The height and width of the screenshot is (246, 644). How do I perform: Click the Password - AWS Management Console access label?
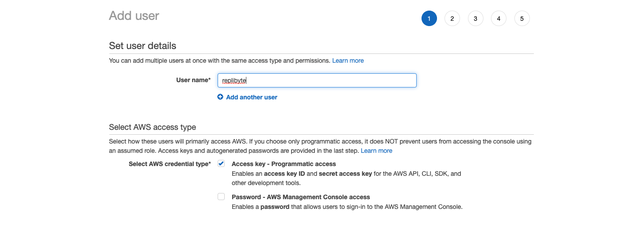coord(301,197)
